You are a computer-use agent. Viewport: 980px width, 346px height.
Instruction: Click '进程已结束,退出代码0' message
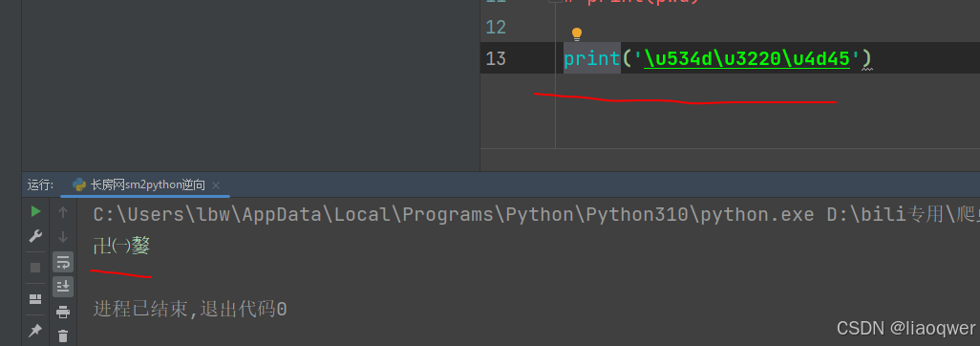pyautogui.click(x=190, y=309)
